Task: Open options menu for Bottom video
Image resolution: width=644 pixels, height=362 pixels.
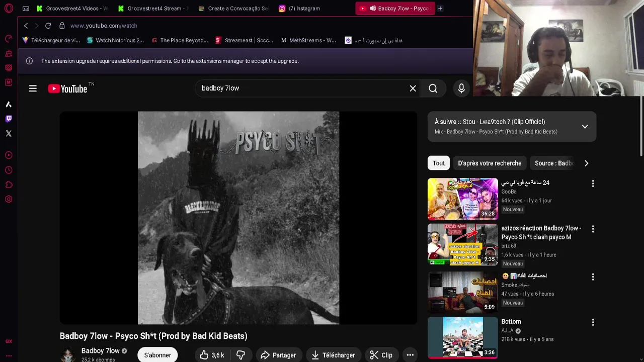Action: pyautogui.click(x=593, y=322)
